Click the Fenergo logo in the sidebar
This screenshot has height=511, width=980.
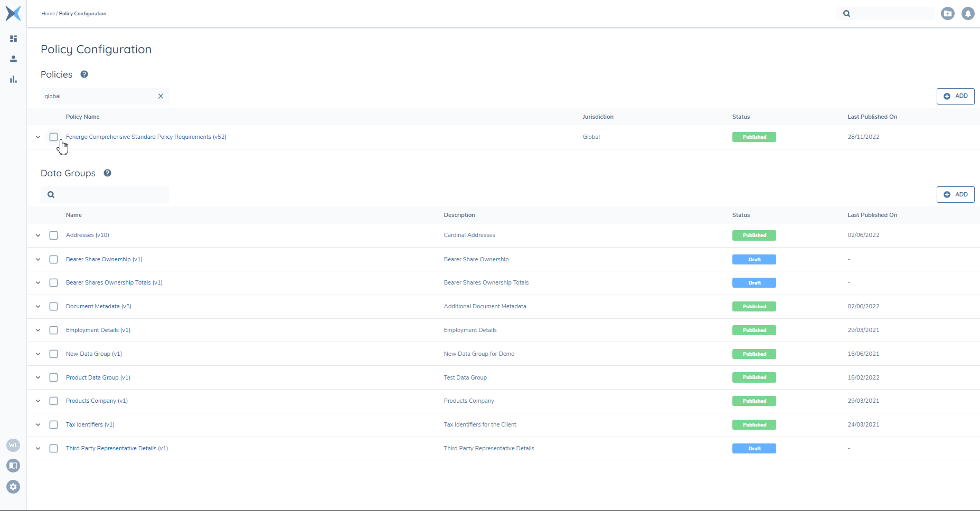[13, 13]
